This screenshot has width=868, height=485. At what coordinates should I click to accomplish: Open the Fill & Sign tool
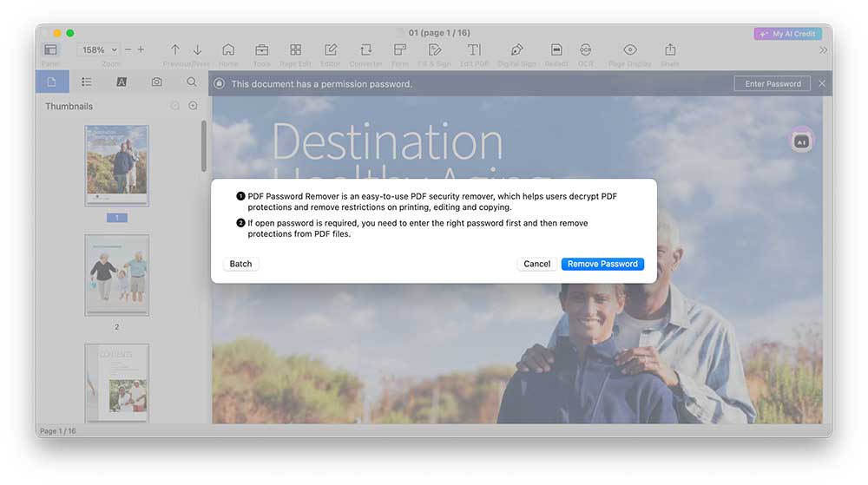coord(435,49)
